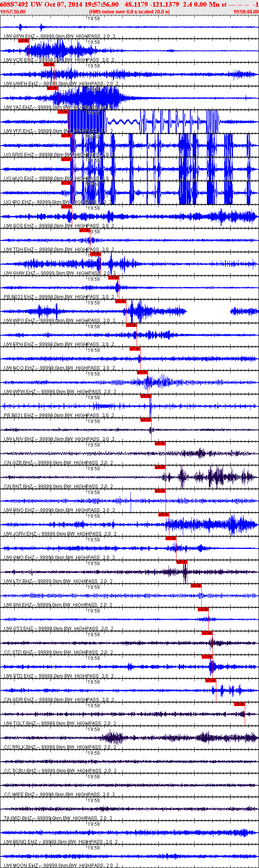Select the CC WIFE BHZ station label

point(60,795)
